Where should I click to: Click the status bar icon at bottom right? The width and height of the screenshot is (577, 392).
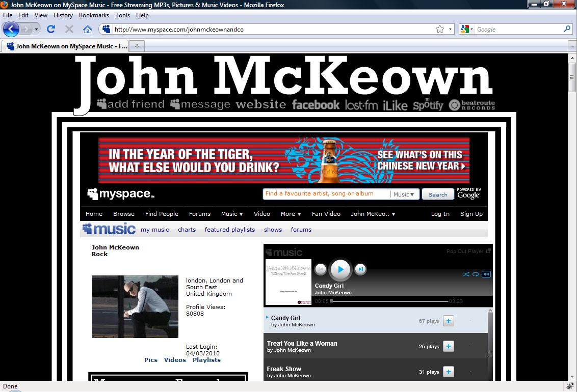click(x=570, y=386)
